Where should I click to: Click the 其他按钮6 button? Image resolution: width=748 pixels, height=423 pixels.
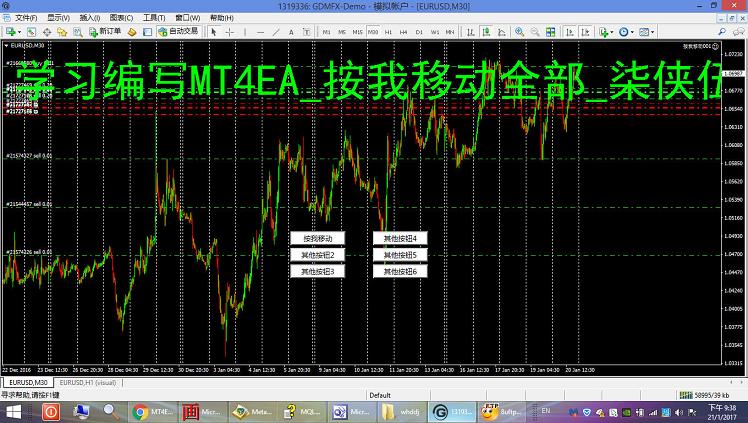pos(400,271)
